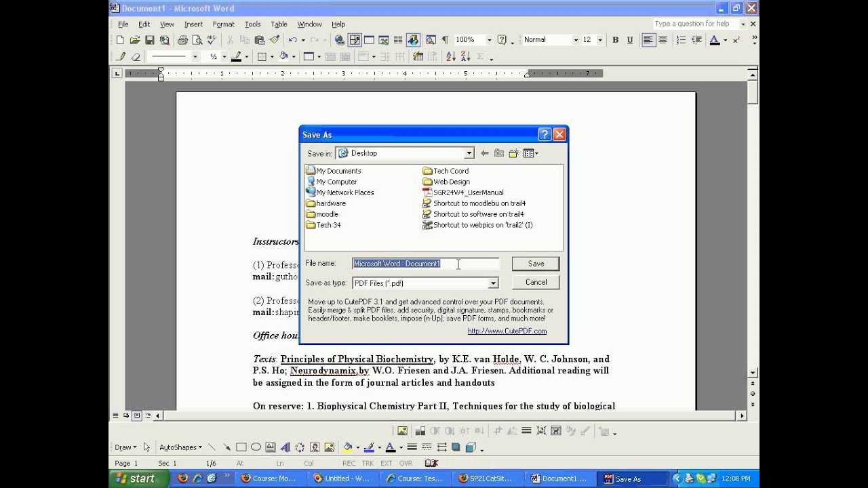Open the Normal style dropdown

pyautogui.click(x=576, y=40)
